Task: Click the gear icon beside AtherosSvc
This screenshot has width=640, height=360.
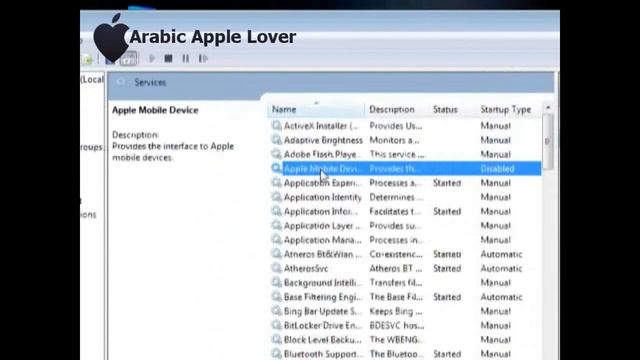Action: pos(276,268)
